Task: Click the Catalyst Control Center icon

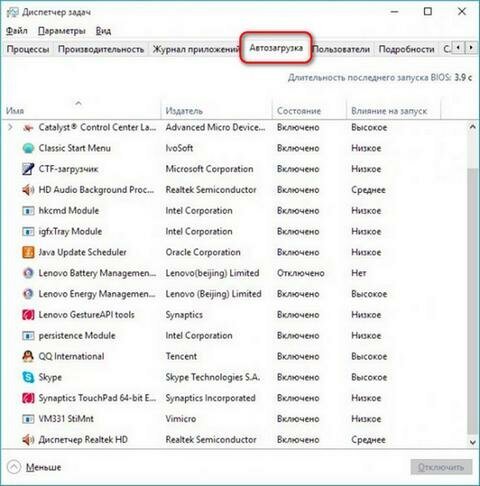Action: [x=28, y=127]
